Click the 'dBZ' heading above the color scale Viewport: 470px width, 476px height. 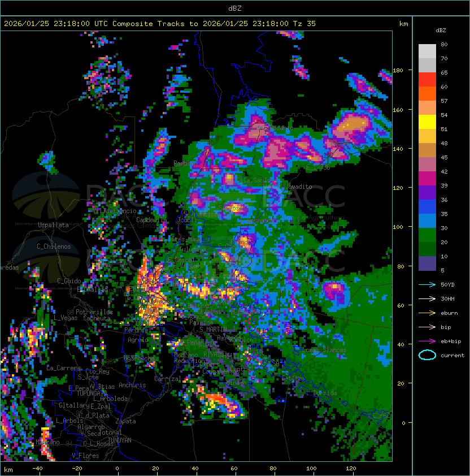(441, 31)
